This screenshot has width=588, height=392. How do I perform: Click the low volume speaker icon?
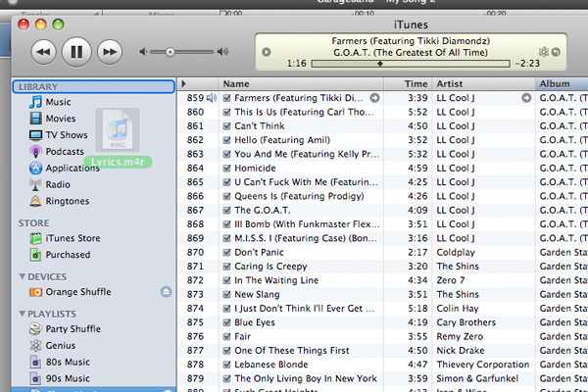143,52
